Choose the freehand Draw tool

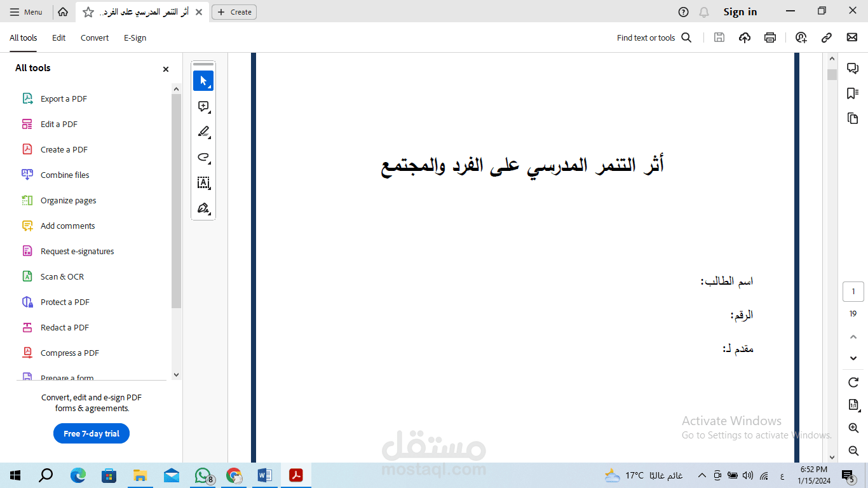pos(203,157)
